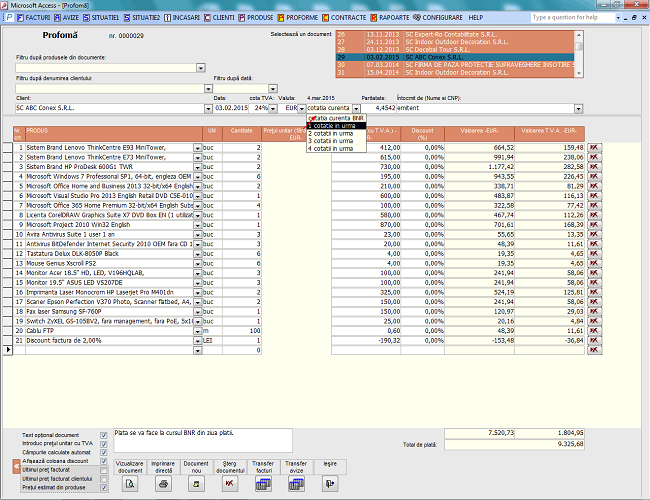The image size is (650, 500).
Task: Open the Intocmit de emitent dropdown
Action: click(578, 109)
